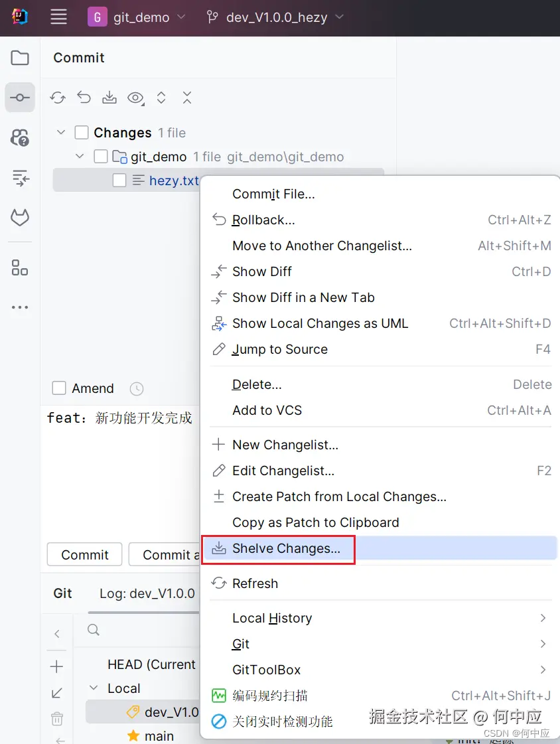
Task: Open the commit message history clock
Action: [137, 389]
